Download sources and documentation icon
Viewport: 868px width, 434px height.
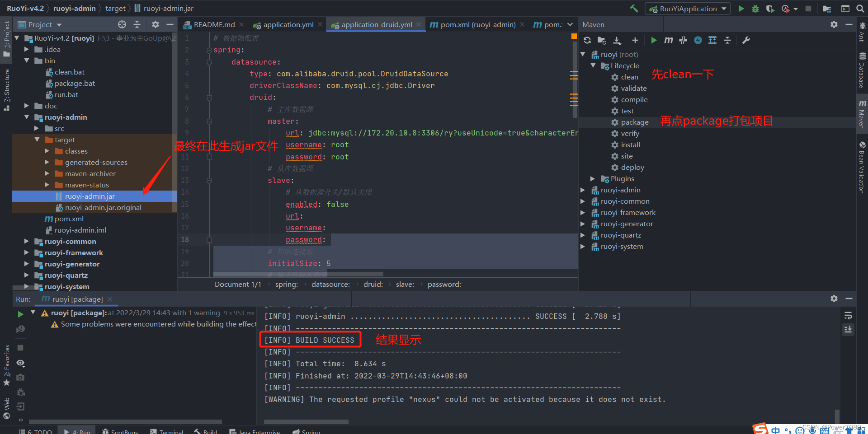click(617, 40)
